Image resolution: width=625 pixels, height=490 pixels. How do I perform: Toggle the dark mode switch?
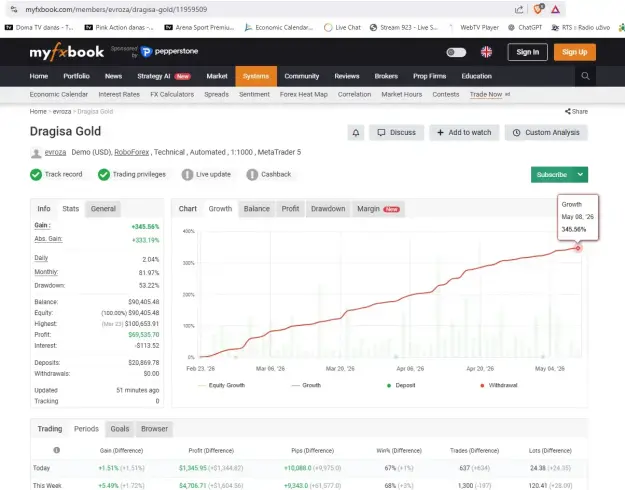tap(456, 52)
